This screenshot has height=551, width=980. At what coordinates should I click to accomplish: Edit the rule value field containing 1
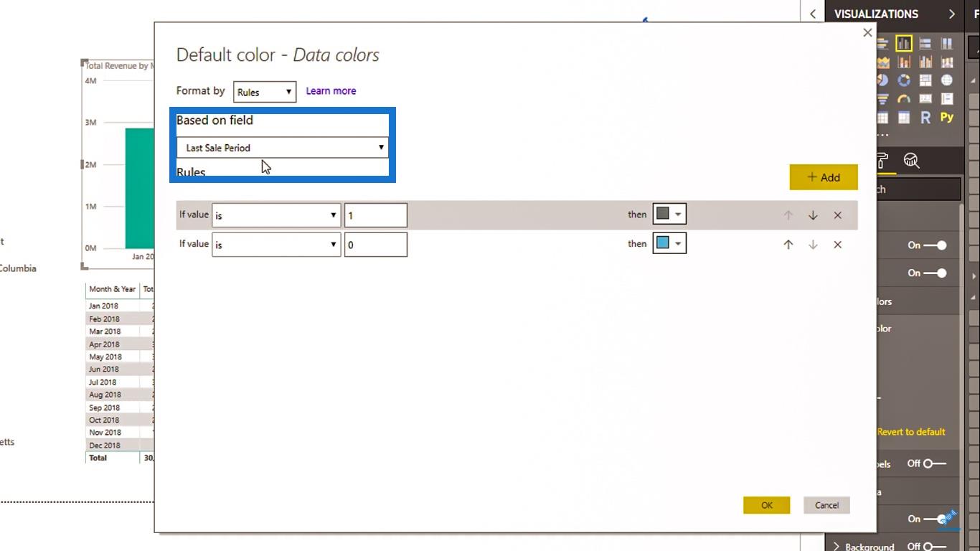pos(376,215)
